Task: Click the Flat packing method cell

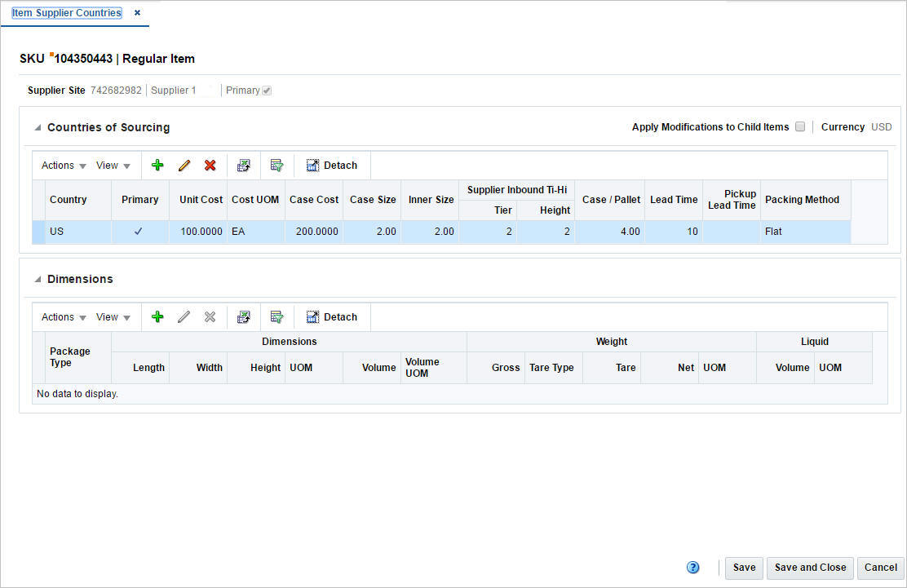Action: (806, 232)
